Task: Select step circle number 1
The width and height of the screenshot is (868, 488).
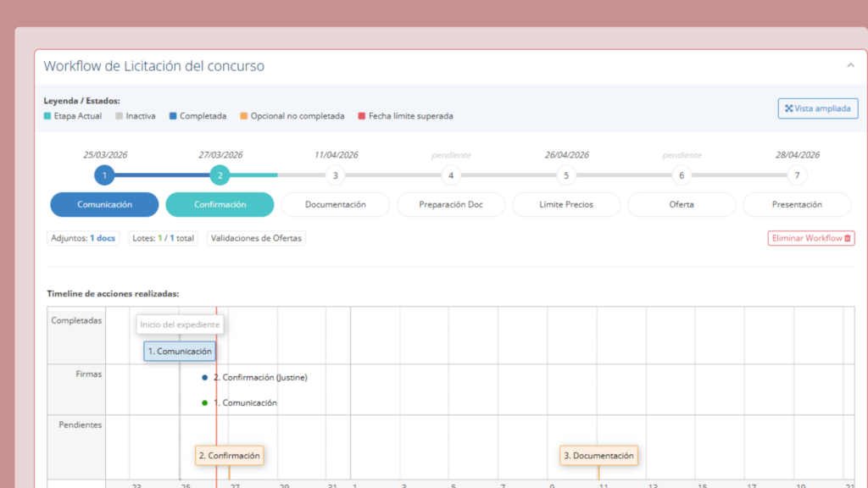Action: pos(104,175)
